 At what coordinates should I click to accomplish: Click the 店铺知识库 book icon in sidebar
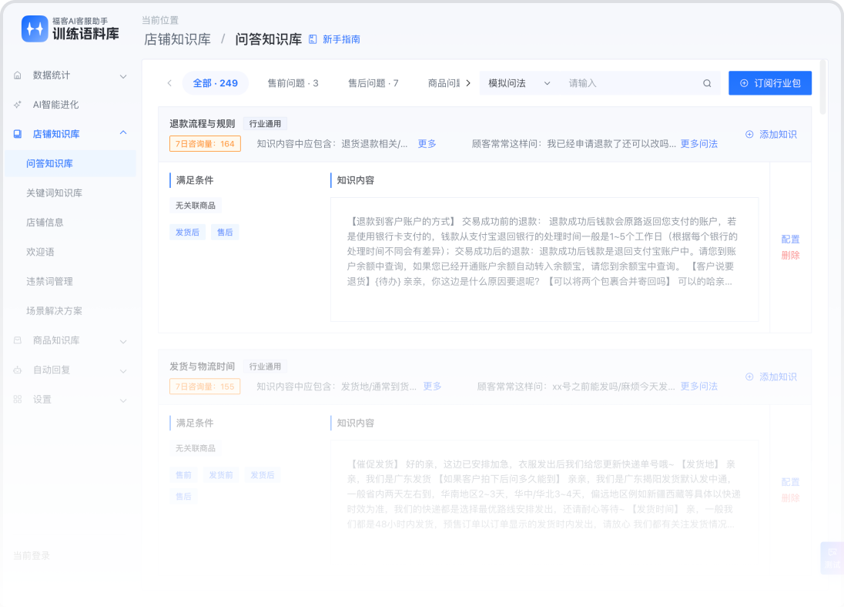coord(17,133)
